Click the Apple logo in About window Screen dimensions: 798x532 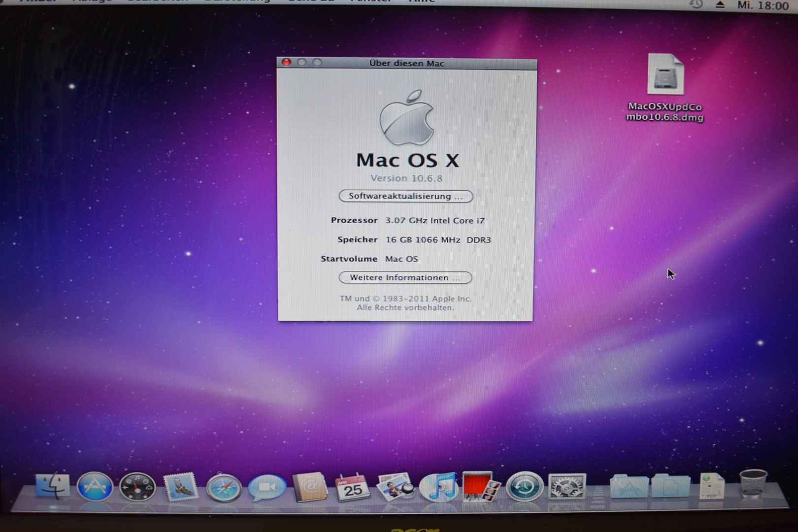click(407, 117)
